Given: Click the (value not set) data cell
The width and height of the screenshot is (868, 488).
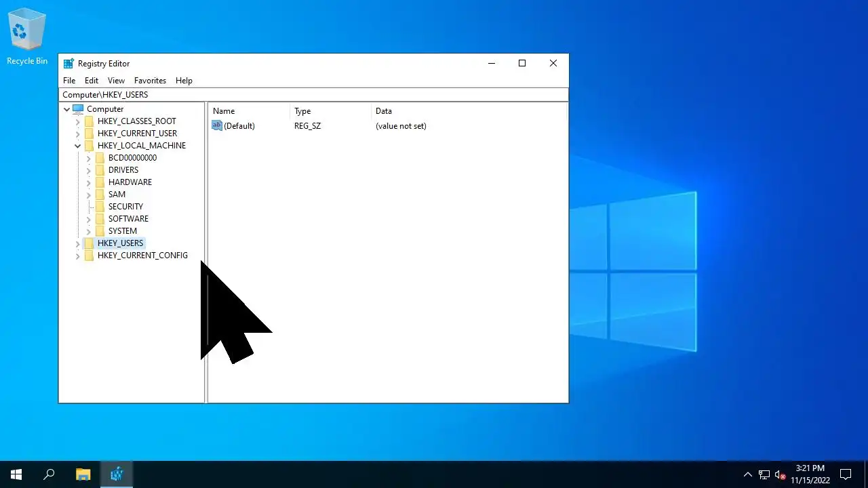Looking at the screenshot, I should (401, 126).
